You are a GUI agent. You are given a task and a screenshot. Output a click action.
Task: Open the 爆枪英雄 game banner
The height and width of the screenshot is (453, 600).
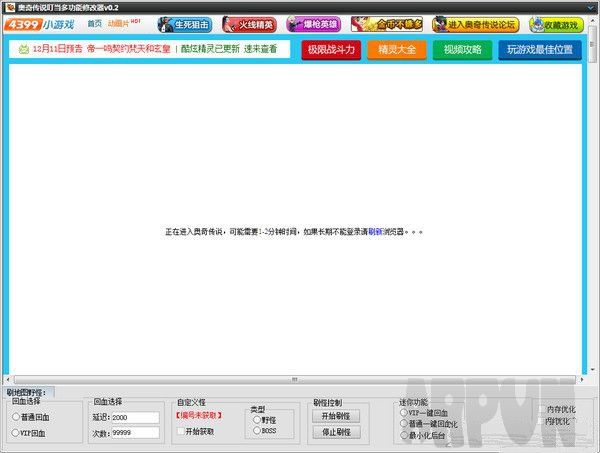click(x=313, y=24)
